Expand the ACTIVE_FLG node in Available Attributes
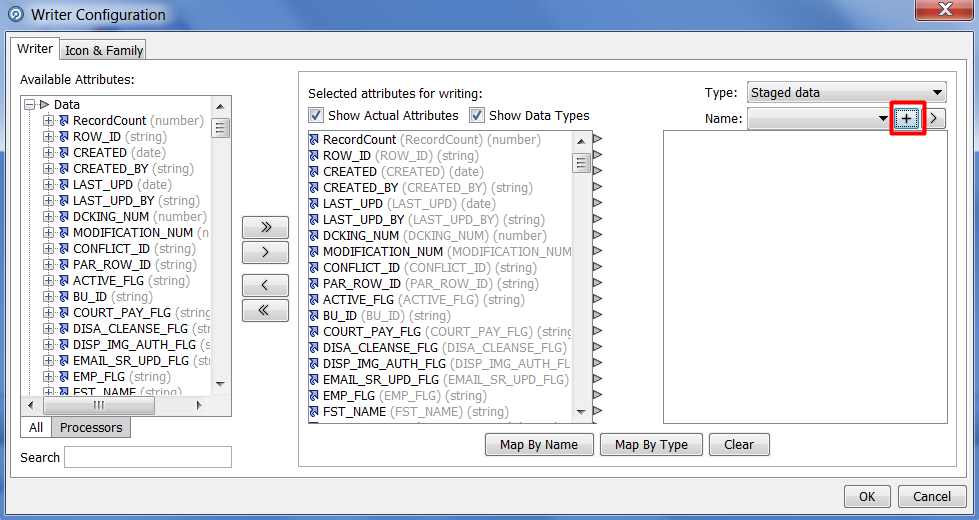The image size is (979, 520). click(48, 281)
